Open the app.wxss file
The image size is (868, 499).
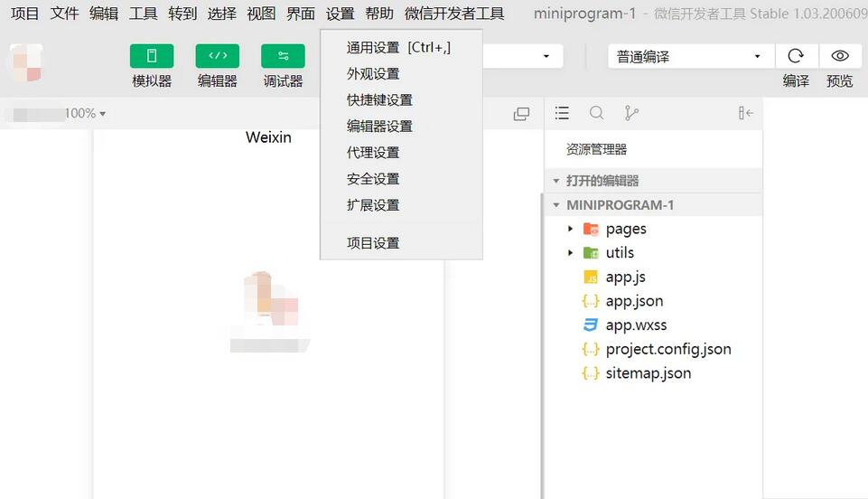click(x=636, y=325)
